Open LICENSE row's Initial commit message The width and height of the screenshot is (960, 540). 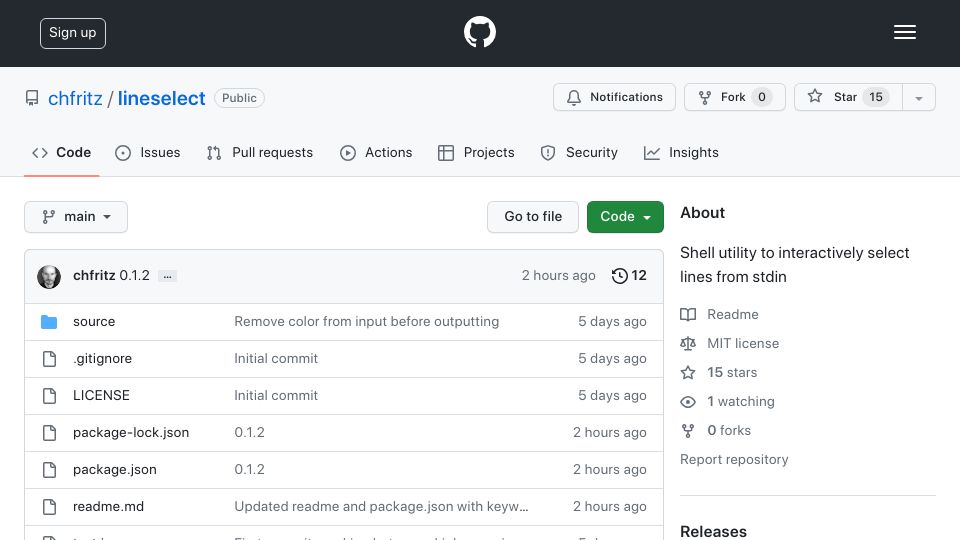(x=276, y=396)
